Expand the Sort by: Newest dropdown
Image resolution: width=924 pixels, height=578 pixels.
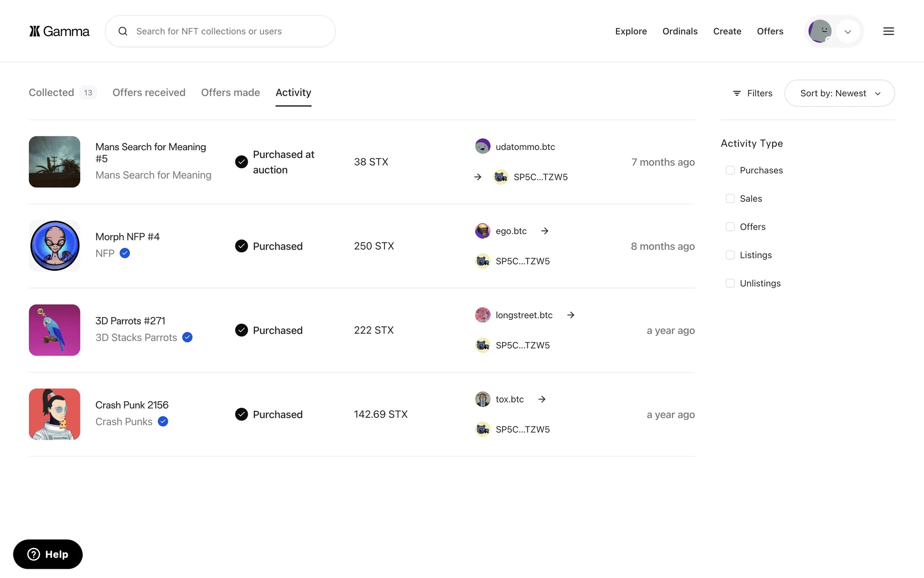click(x=839, y=93)
